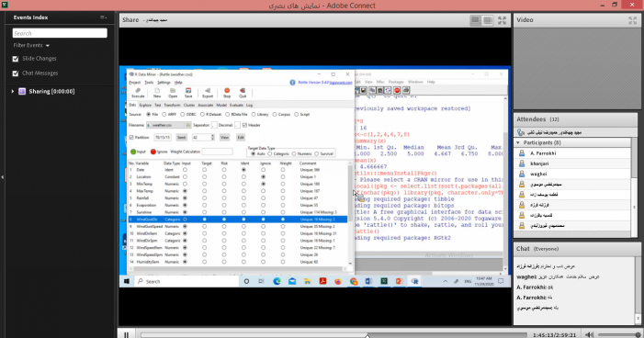
Task: Toggle the Slide Changes checkbox
Action: coord(16,59)
